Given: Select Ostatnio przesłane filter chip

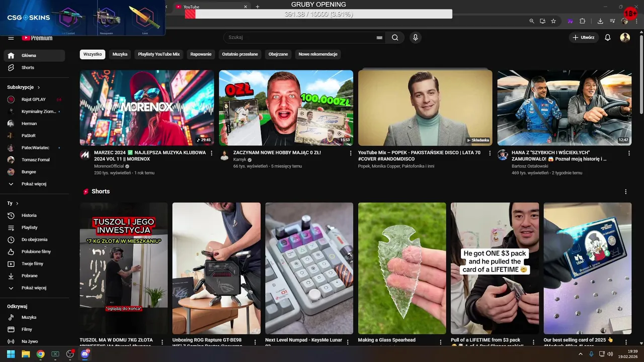Looking at the screenshot, I should click(240, 54).
